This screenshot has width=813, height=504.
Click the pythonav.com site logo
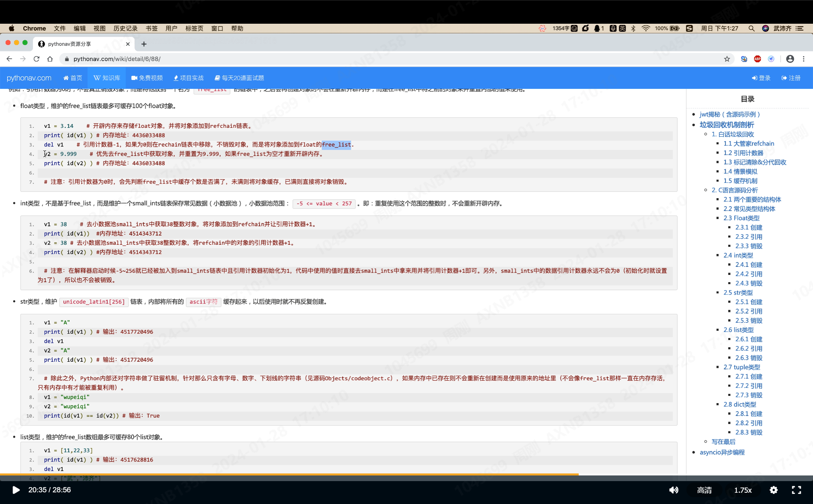[x=29, y=78]
